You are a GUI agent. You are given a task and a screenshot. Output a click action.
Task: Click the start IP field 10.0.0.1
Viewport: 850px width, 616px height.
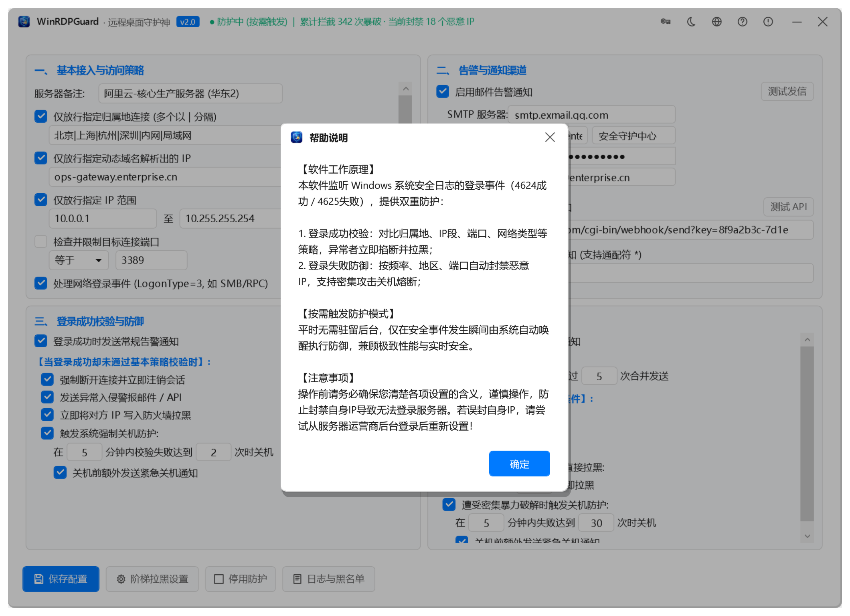click(103, 219)
